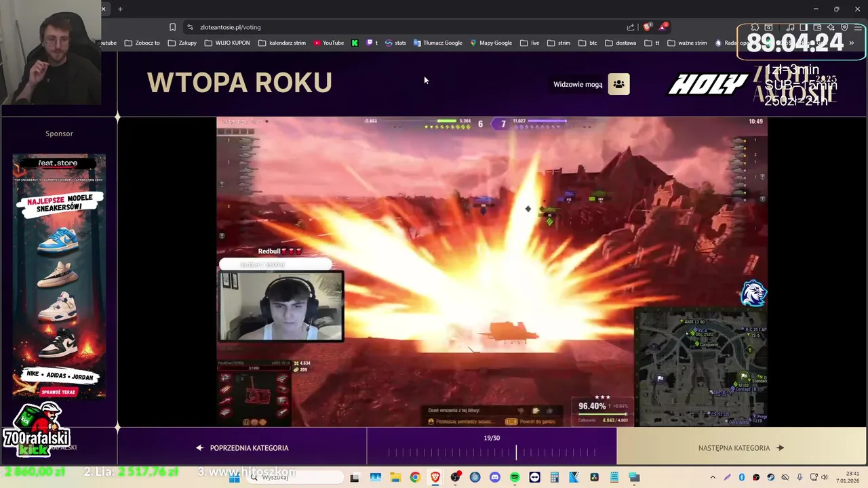Open the Twitch bookmark icon
This screenshot has height=488, width=868.
[x=371, y=43]
